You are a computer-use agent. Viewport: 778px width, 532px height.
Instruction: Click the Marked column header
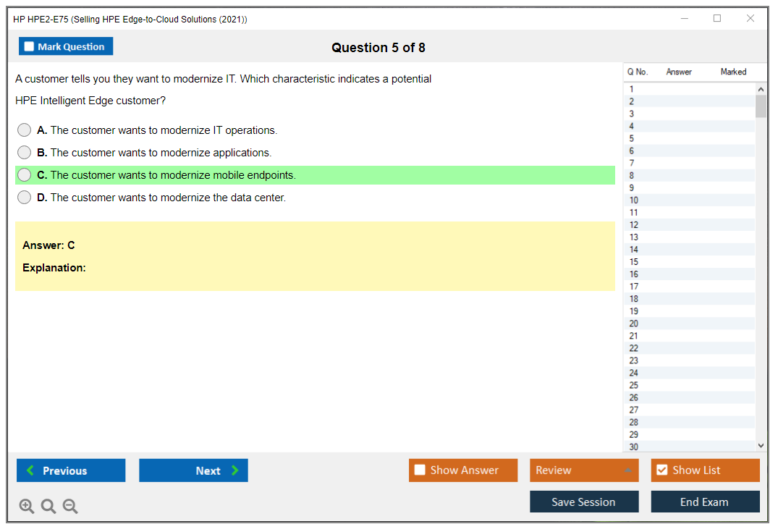pyautogui.click(x=733, y=72)
